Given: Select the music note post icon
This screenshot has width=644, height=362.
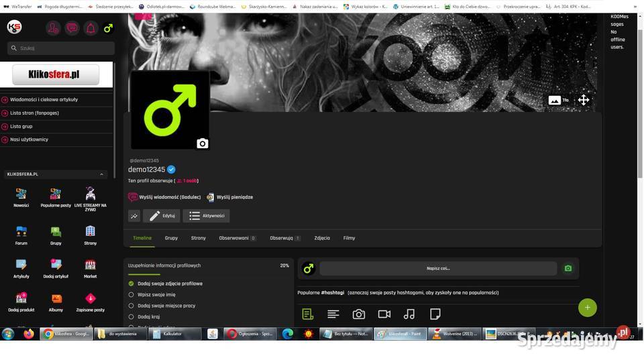Looking at the screenshot, I should [x=409, y=314].
